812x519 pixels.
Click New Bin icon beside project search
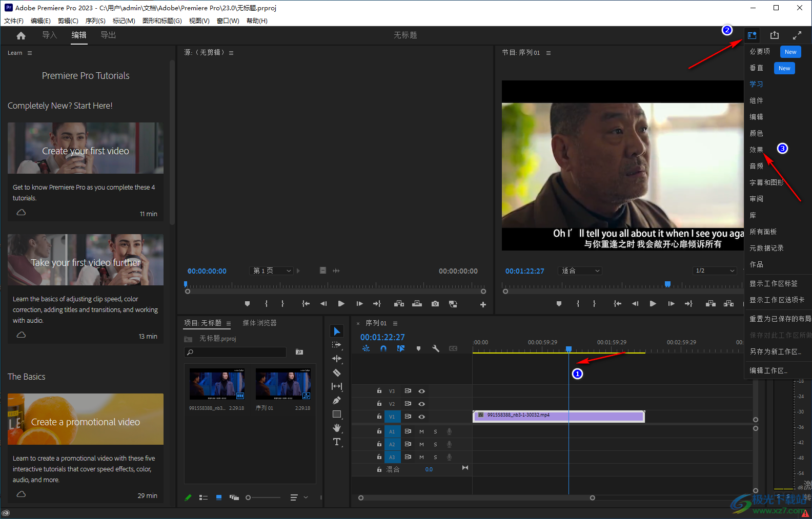(299, 352)
